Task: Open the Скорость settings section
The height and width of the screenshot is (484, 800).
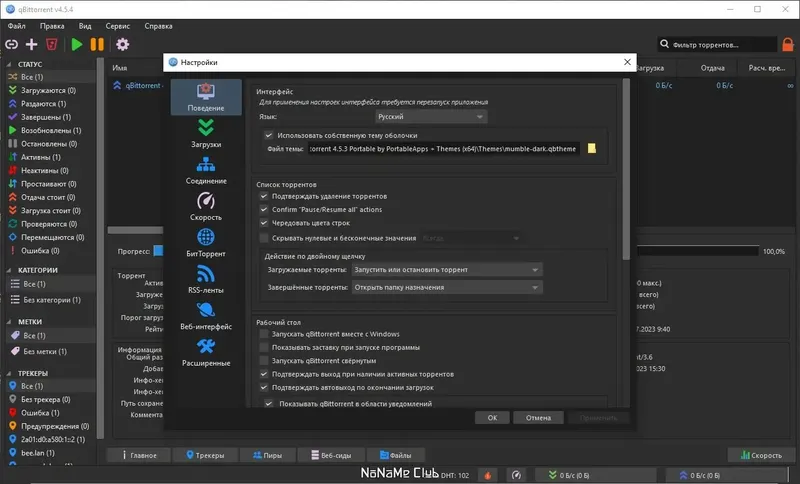Action: 206,207
